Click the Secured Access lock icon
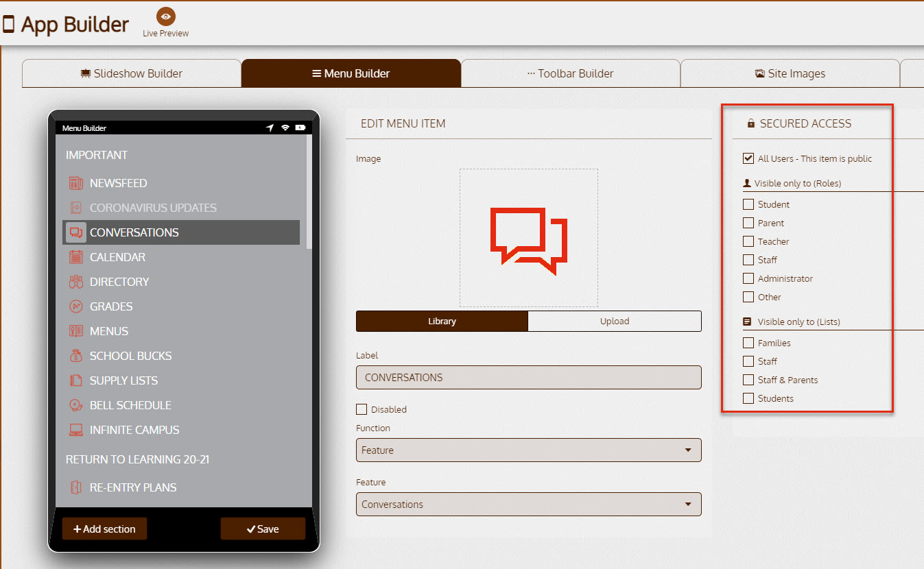Viewport: 924px width, 569px height. [751, 123]
